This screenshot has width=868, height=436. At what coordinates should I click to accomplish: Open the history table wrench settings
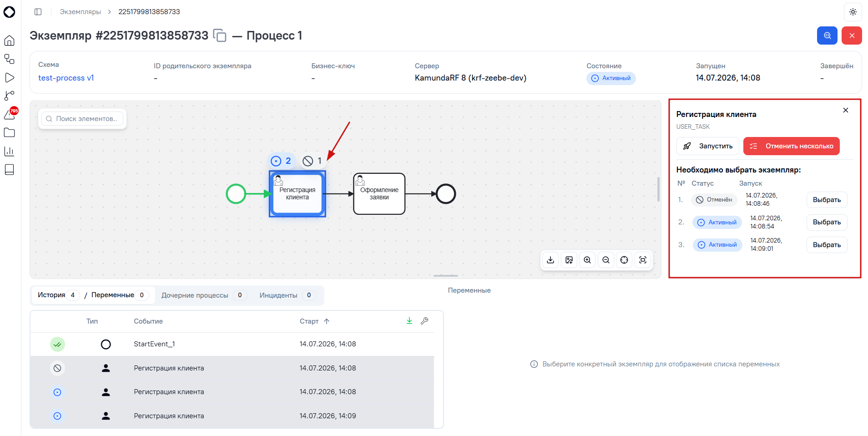(x=424, y=321)
